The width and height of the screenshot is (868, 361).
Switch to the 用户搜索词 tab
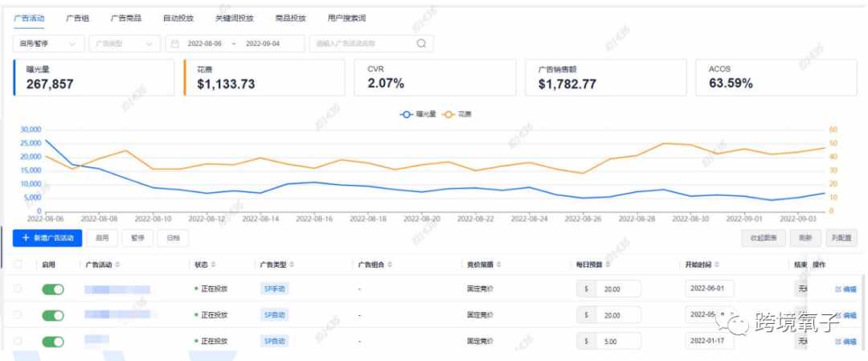click(346, 18)
